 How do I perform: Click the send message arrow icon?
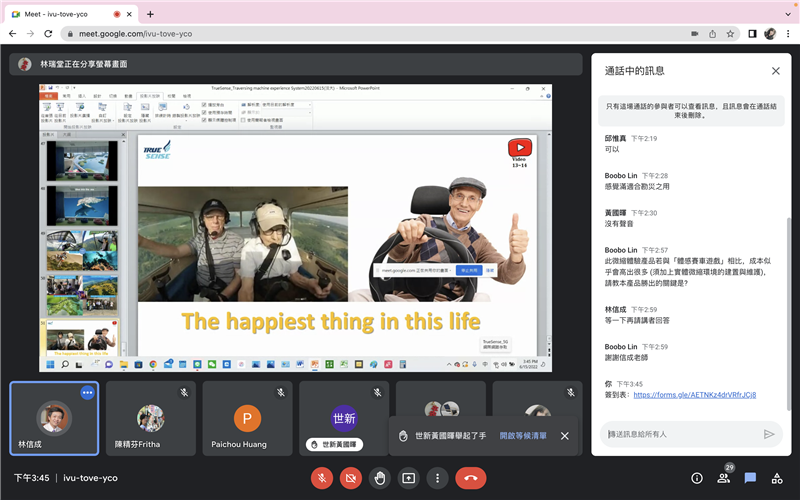tap(769, 434)
